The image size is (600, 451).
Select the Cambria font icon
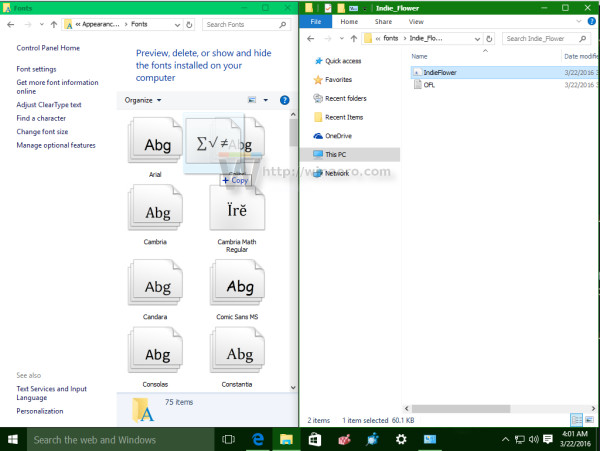(x=155, y=208)
